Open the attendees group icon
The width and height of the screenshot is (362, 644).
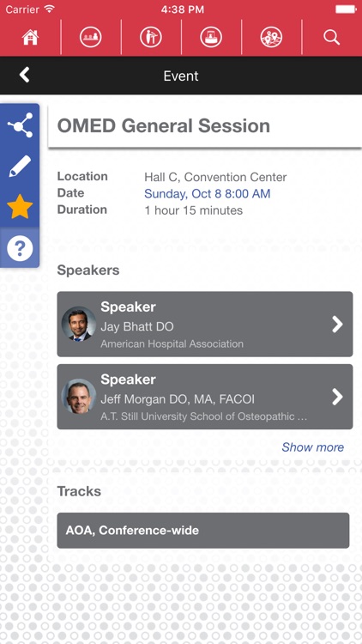[91, 38]
